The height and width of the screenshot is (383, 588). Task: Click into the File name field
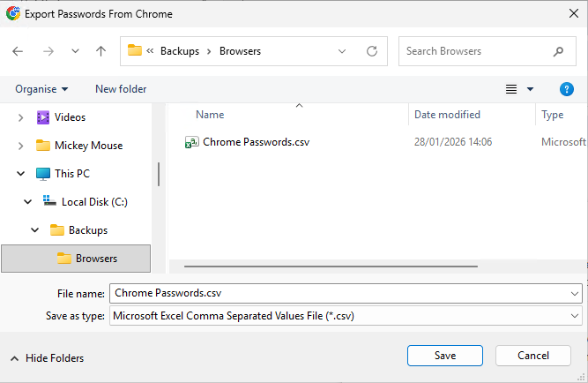tap(339, 293)
